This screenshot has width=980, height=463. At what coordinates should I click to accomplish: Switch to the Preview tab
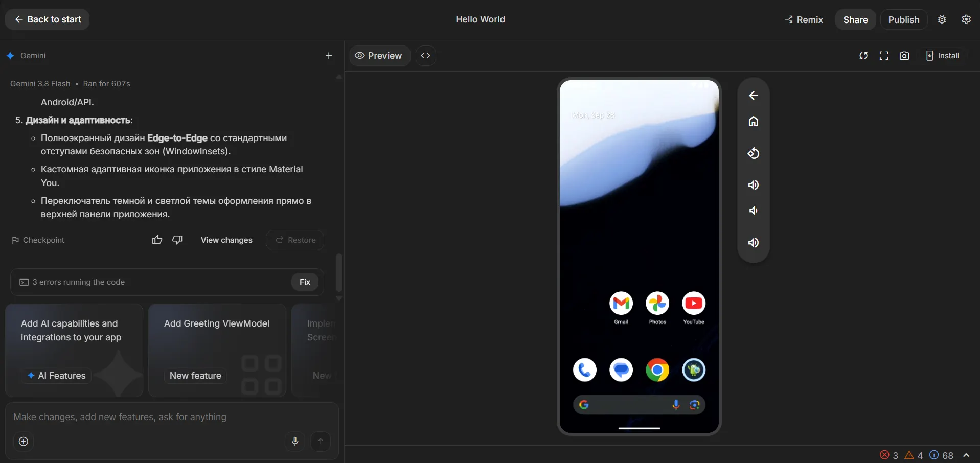pos(379,56)
